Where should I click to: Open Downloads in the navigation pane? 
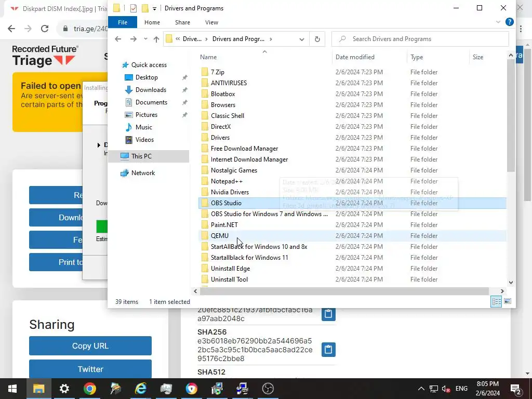click(x=151, y=90)
